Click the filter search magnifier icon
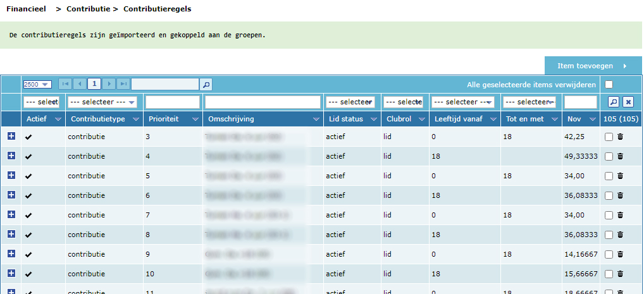Screen dimensions: 644x294 [613, 102]
